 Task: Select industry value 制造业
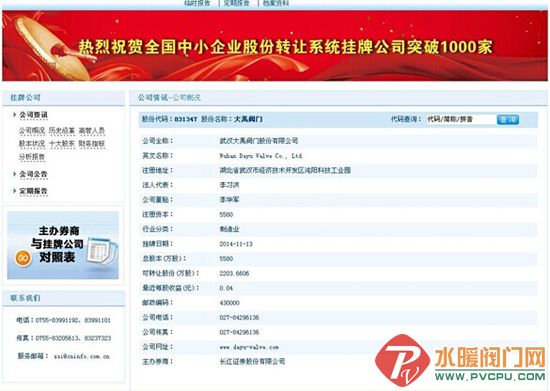pyautogui.click(x=229, y=229)
